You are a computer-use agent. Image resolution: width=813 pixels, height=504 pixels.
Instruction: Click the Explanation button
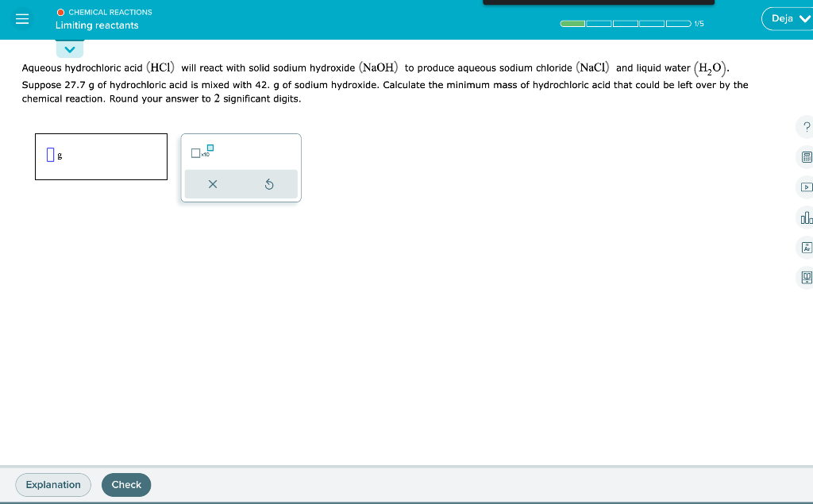click(x=52, y=484)
